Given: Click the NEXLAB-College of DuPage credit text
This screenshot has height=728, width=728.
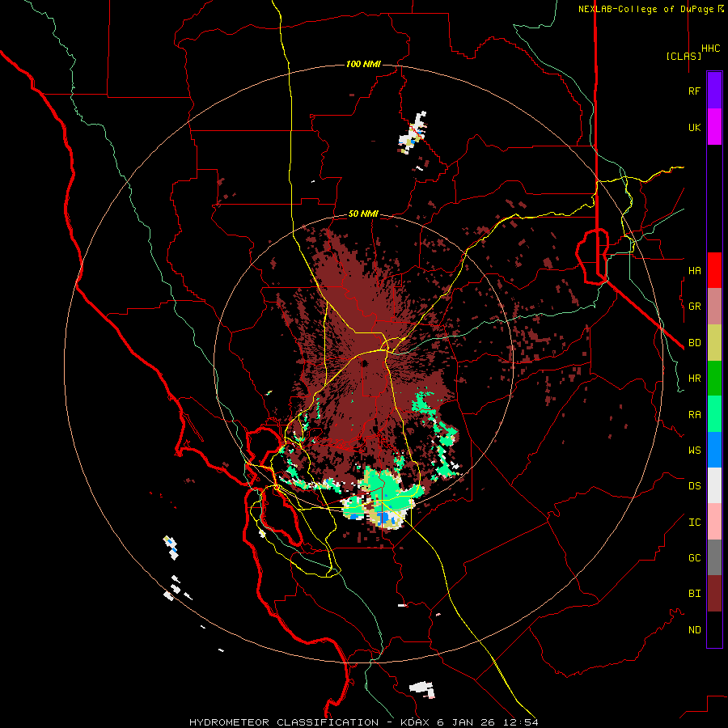Looking at the screenshot, I should (x=645, y=9).
